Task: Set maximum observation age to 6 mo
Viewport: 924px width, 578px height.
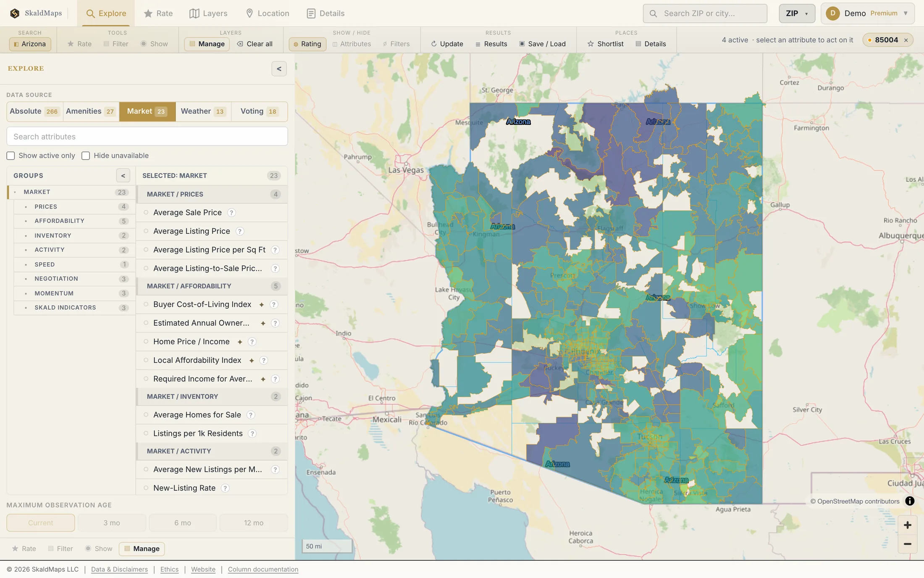Action: (x=183, y=523)
